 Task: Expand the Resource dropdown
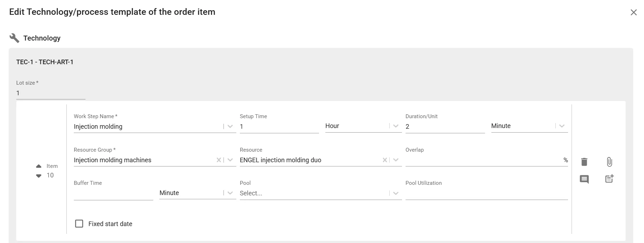[396, 160]
